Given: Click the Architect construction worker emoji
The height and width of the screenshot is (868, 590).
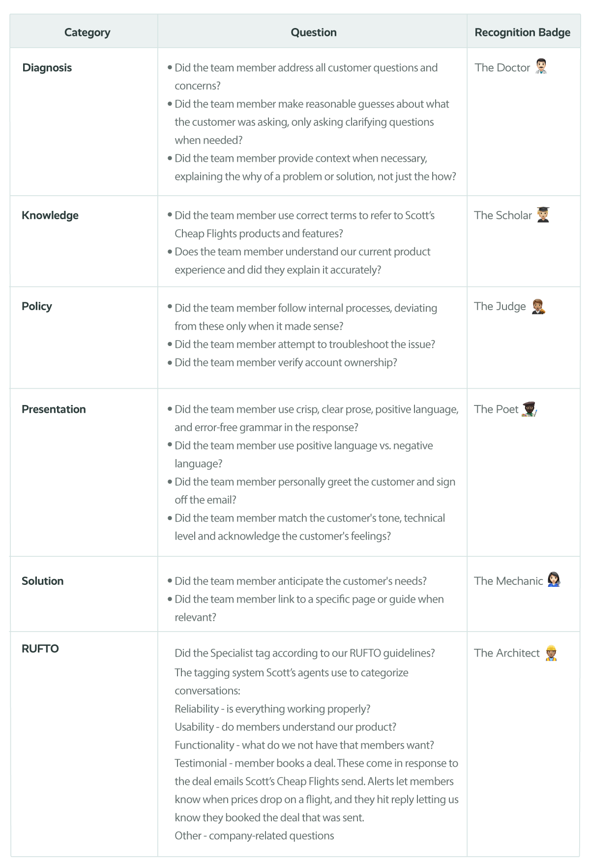Looking at the screenshot, I should pos(551,653).
